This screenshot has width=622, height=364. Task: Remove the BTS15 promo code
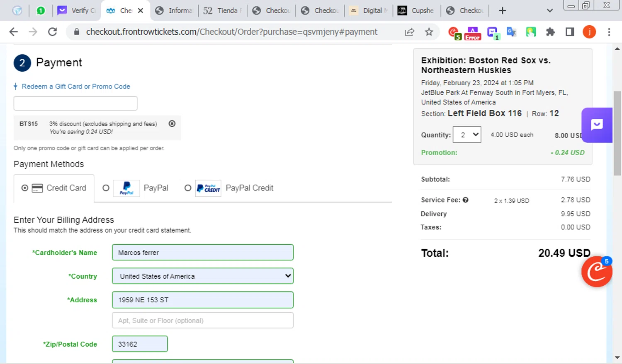click(172, 123)
